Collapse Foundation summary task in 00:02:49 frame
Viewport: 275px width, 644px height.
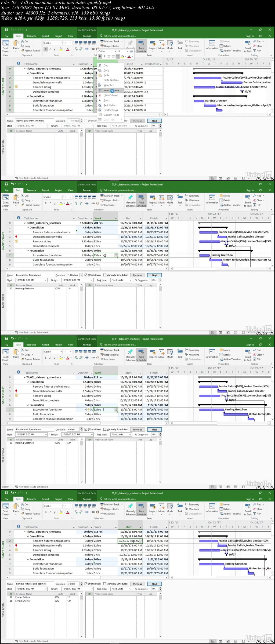pos(28,405)
